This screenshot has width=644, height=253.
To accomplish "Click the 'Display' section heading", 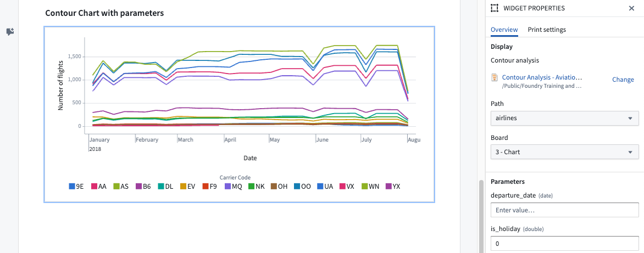I will click(502, 47).
